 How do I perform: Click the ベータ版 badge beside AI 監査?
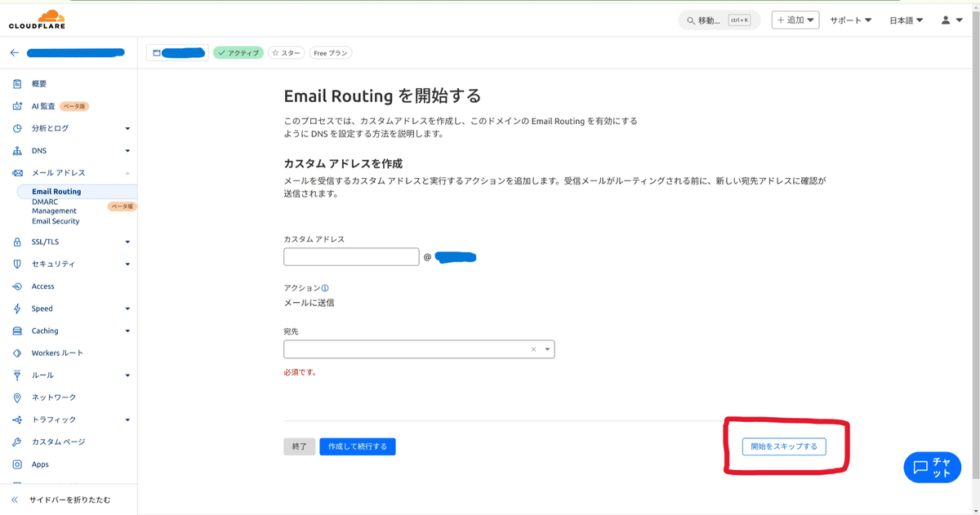[x=73, y=106]
